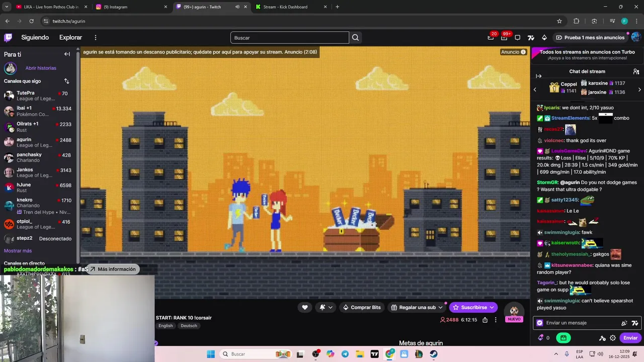Click the Comprar Bits button
The width and height of the screenshot is (644, 362).
point(362,307)
